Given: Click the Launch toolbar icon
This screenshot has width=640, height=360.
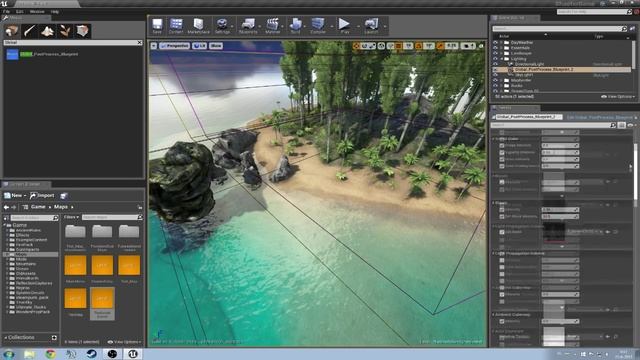Looking at the screenshot, I should [371, 26].
